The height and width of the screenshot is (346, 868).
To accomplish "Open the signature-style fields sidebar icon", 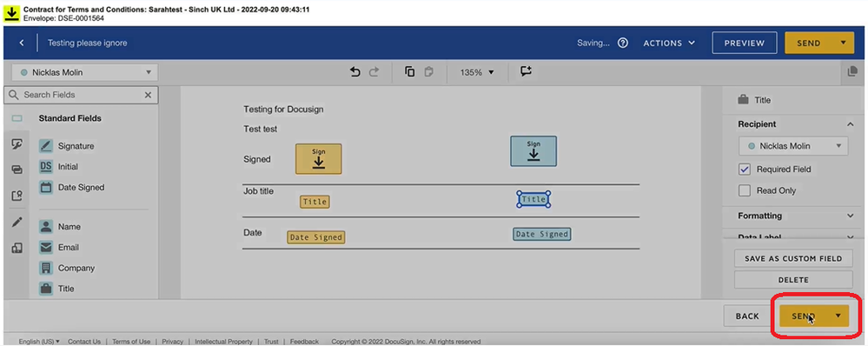I will click(17, 144).
